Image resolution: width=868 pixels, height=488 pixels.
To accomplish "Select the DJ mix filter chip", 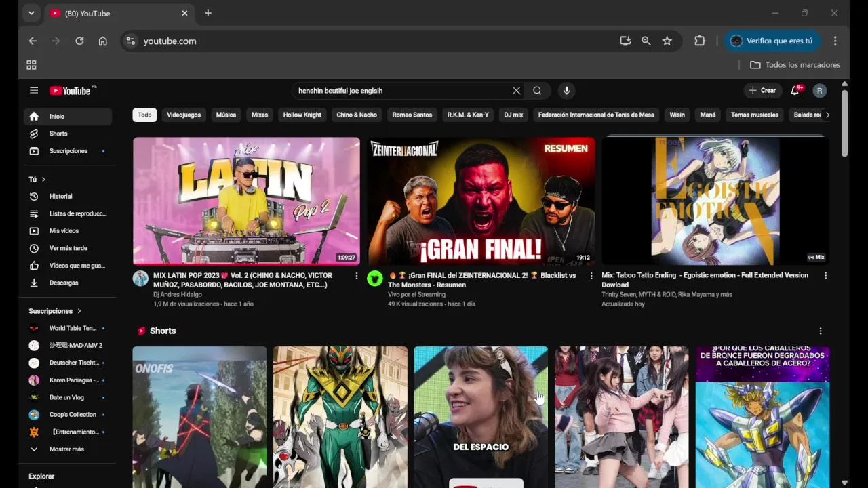I will pos(513,115).
